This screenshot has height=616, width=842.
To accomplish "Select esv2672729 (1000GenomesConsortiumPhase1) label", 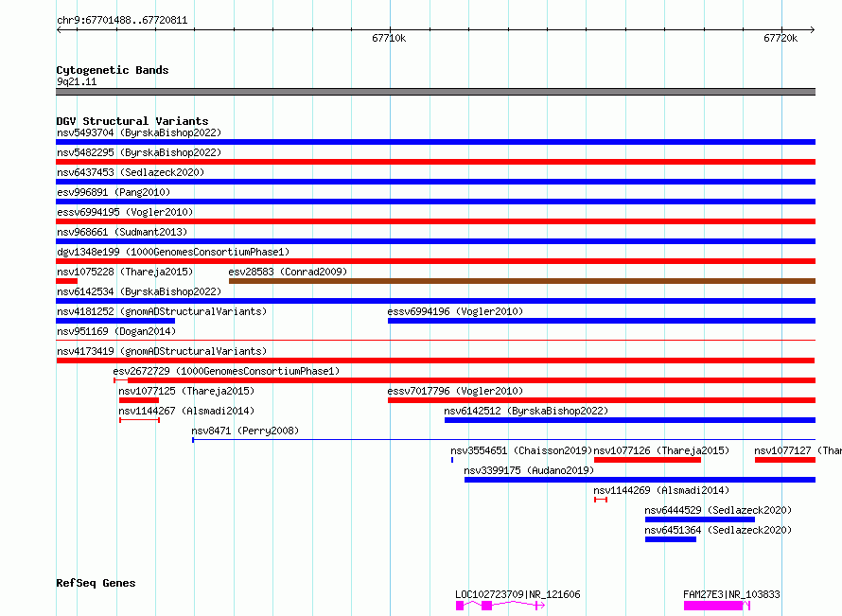I will tap(226, 371).
